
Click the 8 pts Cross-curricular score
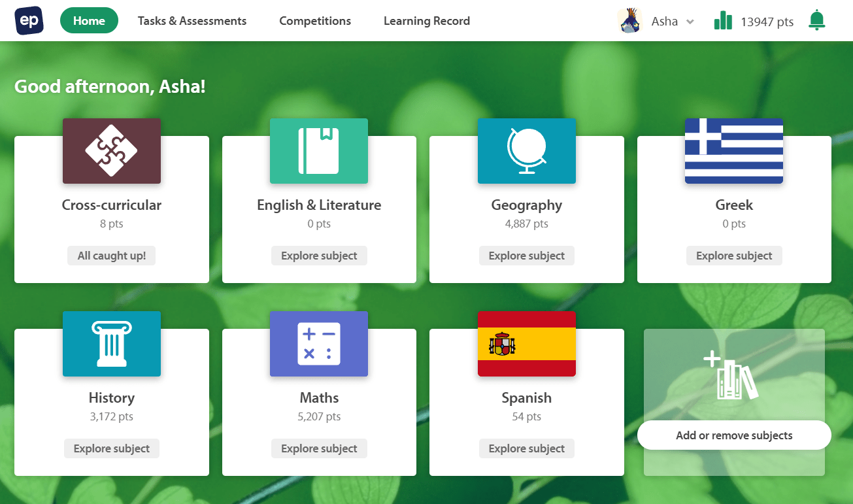112,224
